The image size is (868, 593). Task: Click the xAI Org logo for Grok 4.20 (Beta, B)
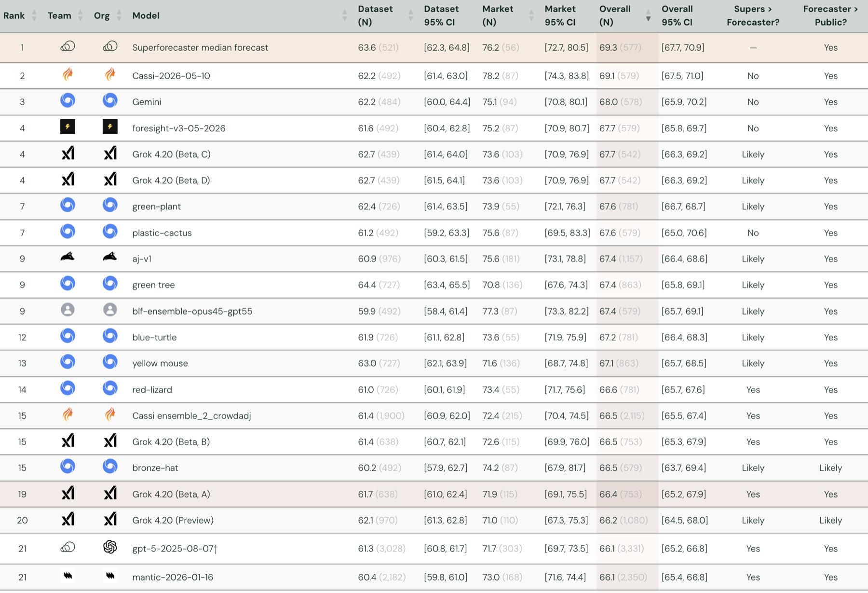point(110,441)
